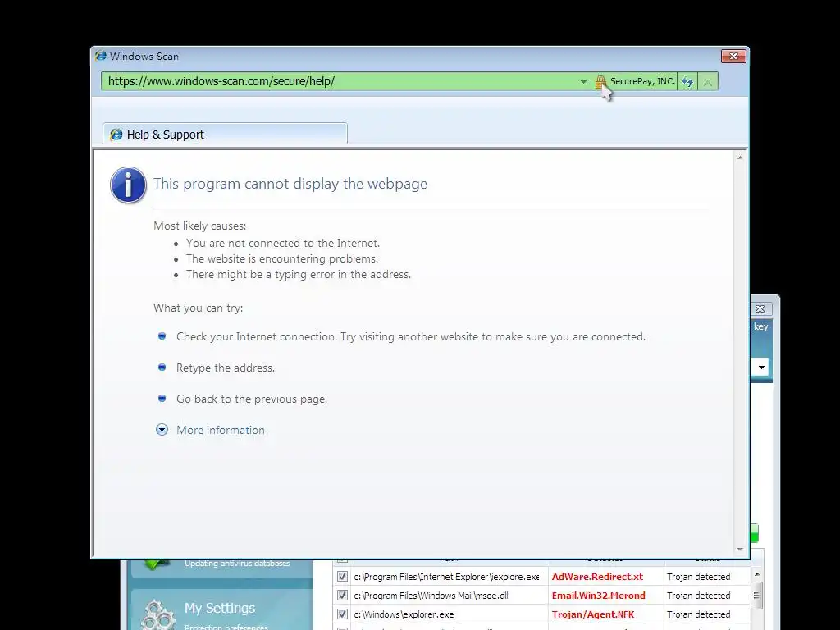Click Trojan detected status for AdWare.Redirect.xt row
840x630 pixels.
click(x=699, y=577)
